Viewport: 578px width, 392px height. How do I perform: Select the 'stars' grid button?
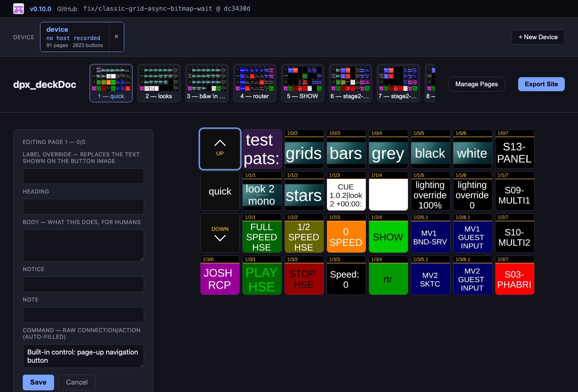coord(304,191)
